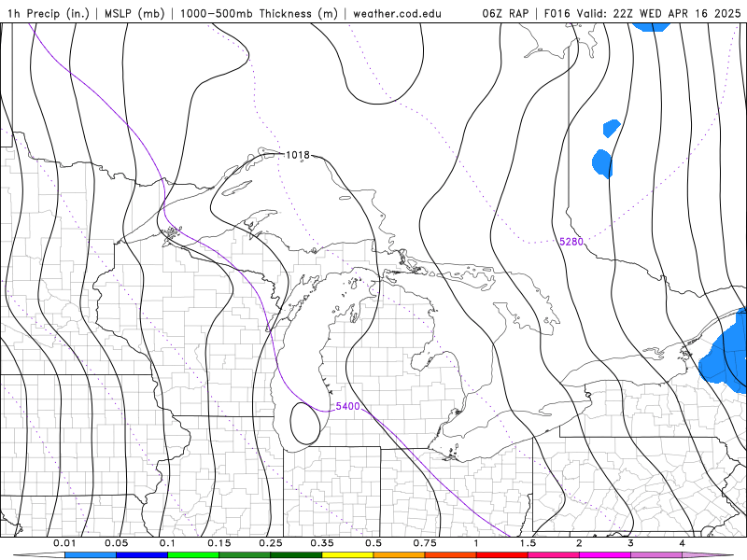
Task: Click the legend tick label reading 3
Action: 631,543
